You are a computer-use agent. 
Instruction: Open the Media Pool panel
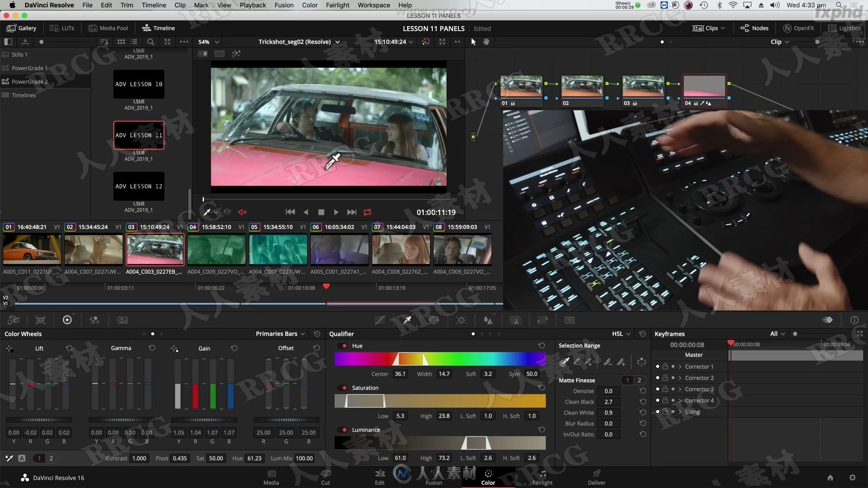(x=108, y=28)
